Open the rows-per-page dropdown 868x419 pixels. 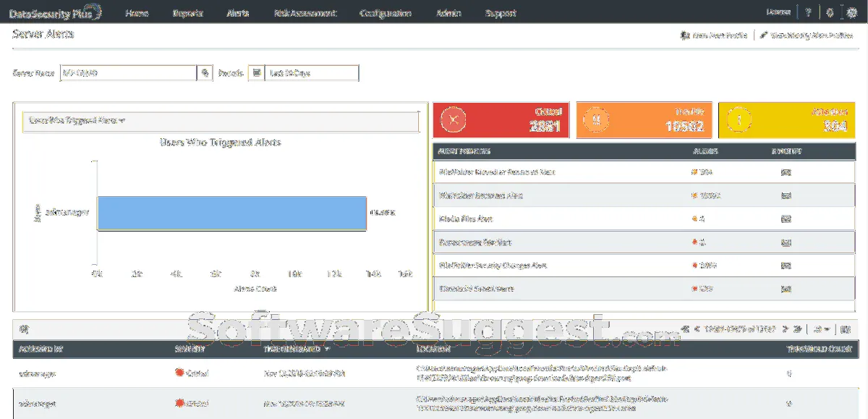pos(821,329)
